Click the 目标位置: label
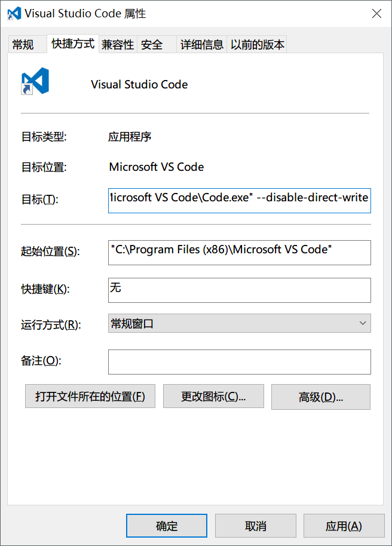 [44, 167]
